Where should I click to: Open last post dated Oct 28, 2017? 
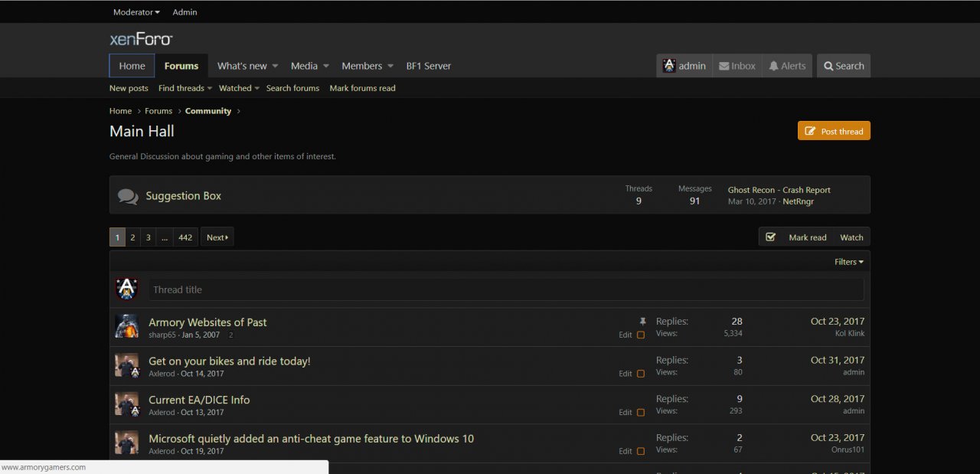coord(838,399)
